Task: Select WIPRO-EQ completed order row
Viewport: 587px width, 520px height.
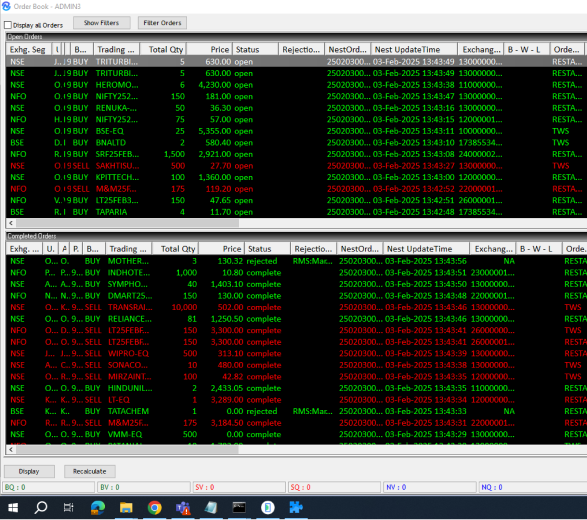Action: coord(296,353)
